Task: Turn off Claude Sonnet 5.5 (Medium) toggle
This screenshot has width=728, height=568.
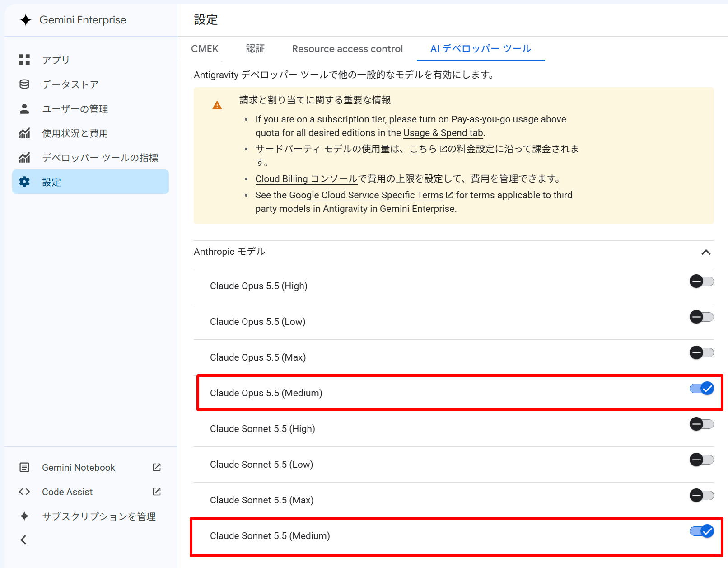Action: [701, 531]
